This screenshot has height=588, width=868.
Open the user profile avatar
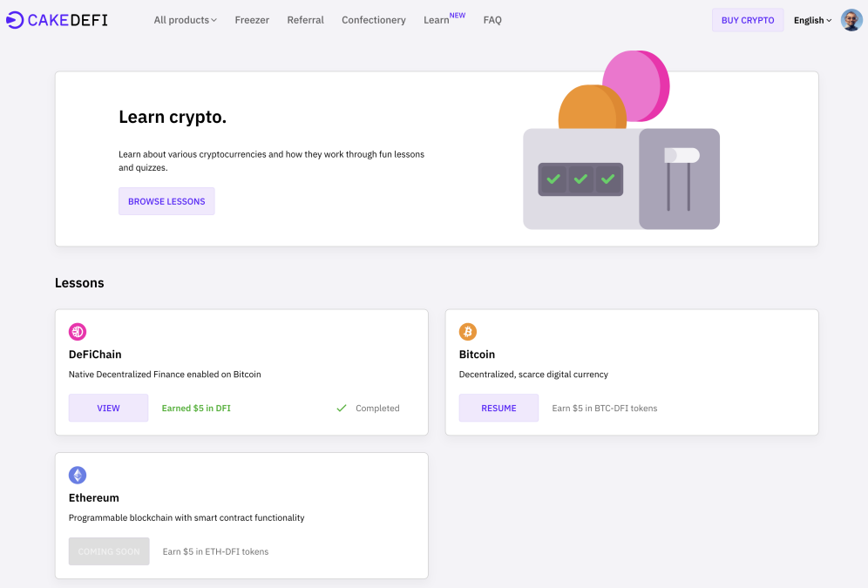point(851,20)
